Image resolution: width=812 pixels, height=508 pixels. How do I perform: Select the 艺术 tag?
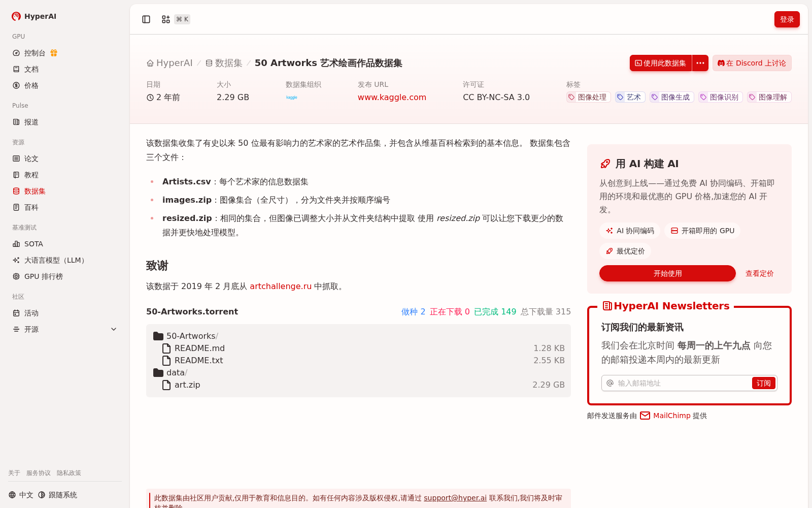[630, 97]
